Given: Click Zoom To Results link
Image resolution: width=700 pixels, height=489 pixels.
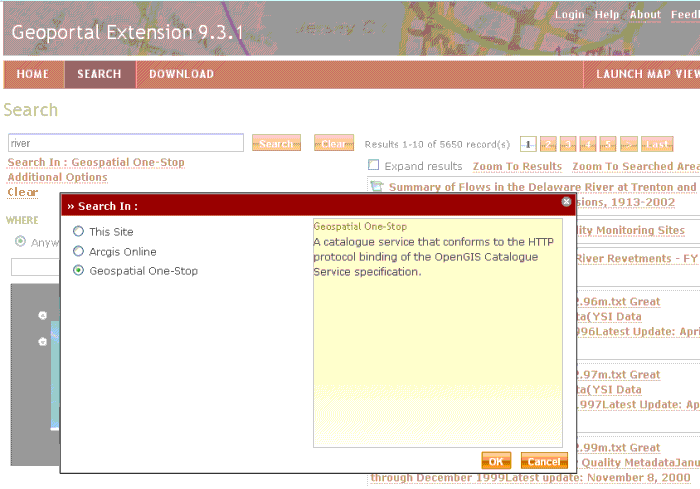Looking at the screenshot, I should pyautogui.click(x=517, y=166).
